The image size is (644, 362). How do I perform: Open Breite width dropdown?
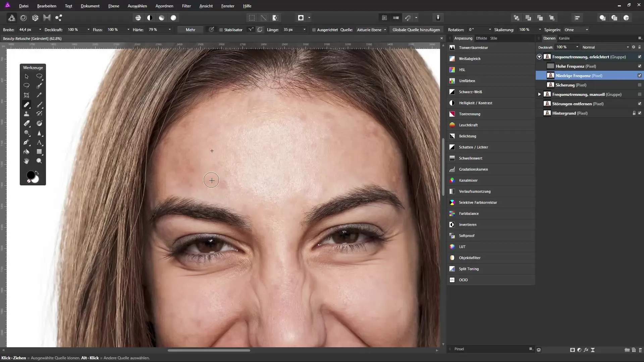tap(40, 29)
